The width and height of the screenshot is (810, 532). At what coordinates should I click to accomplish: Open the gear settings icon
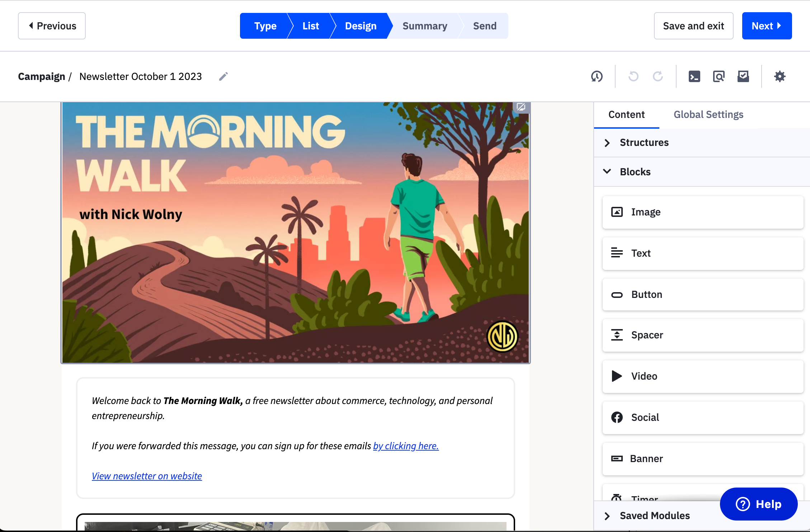coord(780,76)
